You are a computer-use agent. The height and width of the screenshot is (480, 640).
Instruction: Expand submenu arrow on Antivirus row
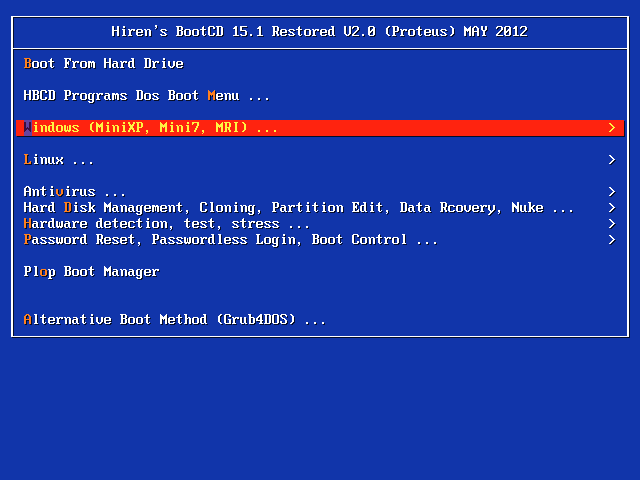[611, 191]
